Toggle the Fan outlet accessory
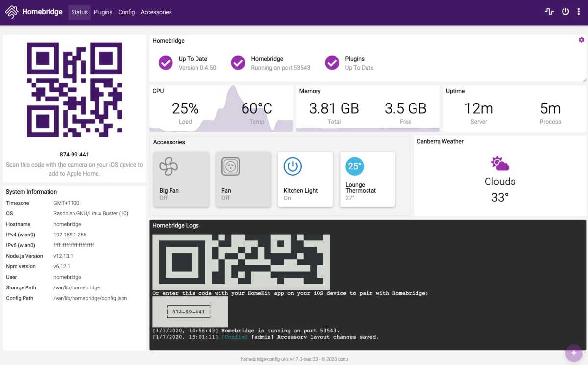588x365 pixels. pyautogui.click(x=244, y=179)
